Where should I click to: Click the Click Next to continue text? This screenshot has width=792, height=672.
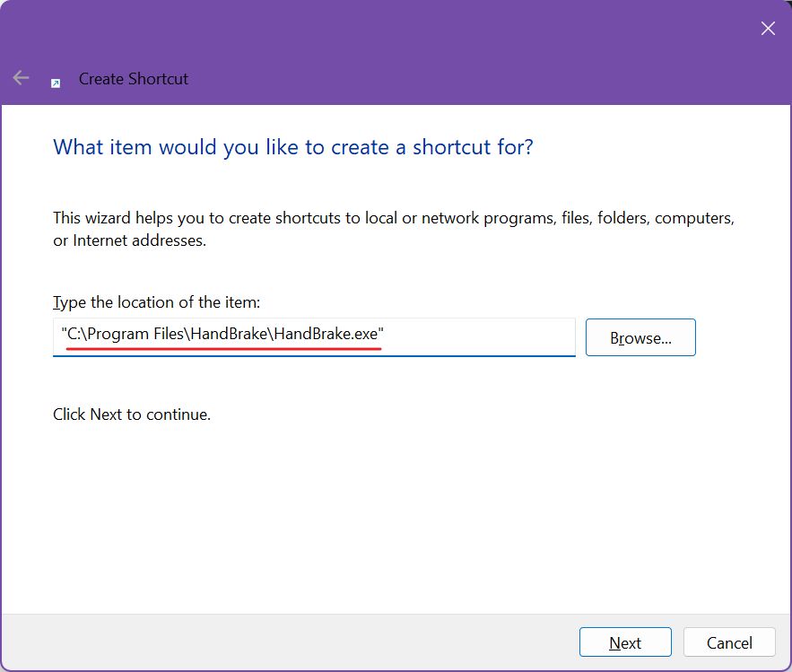point(131,415)
